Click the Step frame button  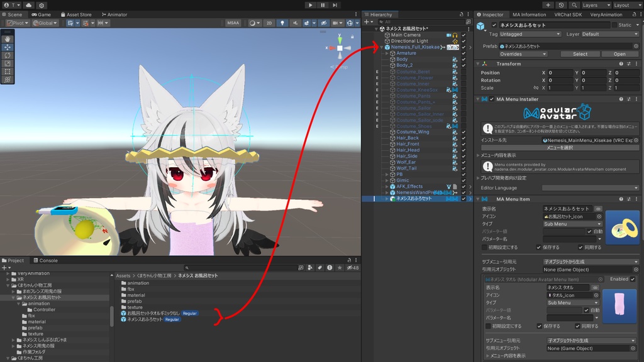pos(336,5)
